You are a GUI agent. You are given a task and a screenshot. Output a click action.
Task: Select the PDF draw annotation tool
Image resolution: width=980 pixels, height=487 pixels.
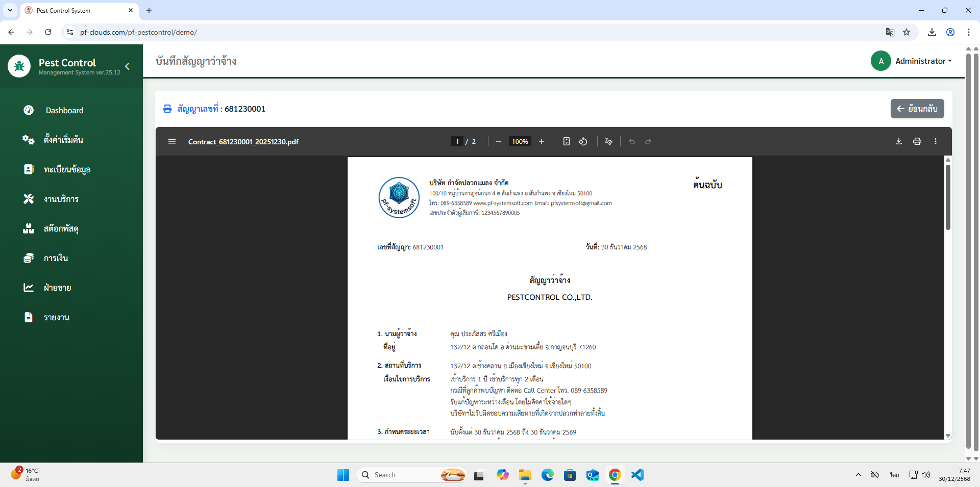(x=608, y=141)
